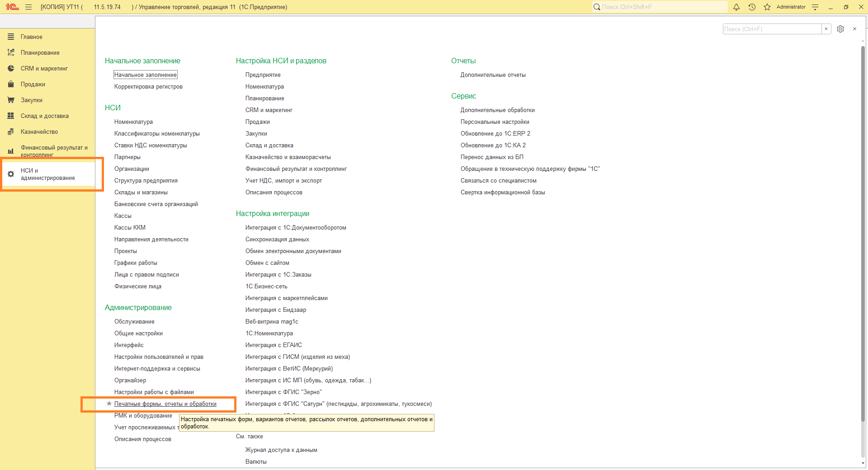Open the 1C main menu logo
The image size is (868, 470).
[12, 7]
